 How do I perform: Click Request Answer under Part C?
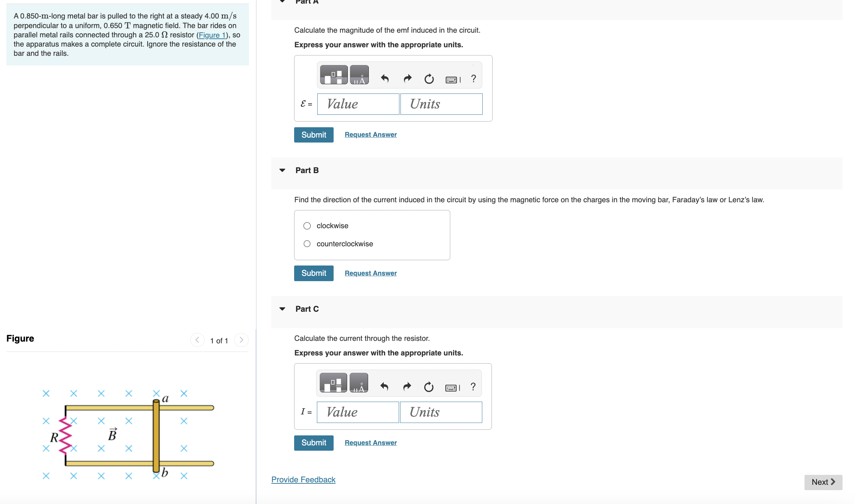click(x=371, y=443)
